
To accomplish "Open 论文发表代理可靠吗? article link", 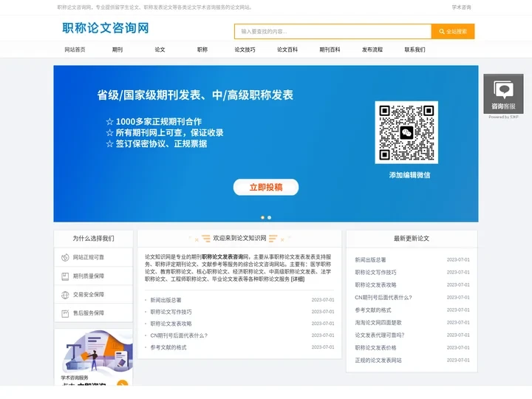I will click(380, 335).
